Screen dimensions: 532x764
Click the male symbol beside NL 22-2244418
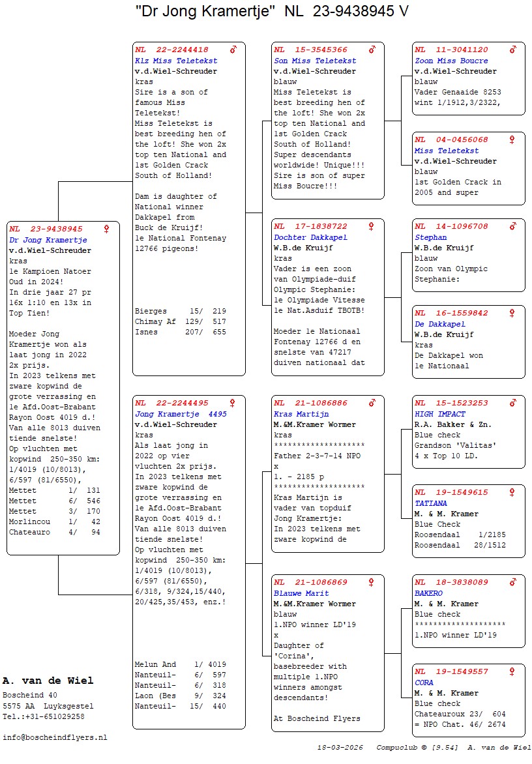(x=233, y=50)
